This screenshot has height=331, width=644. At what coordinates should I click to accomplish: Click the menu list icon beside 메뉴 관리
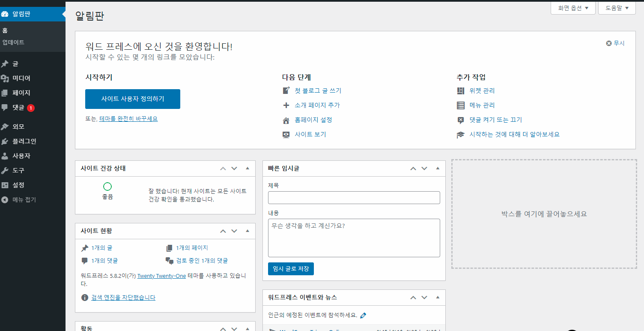461,105
